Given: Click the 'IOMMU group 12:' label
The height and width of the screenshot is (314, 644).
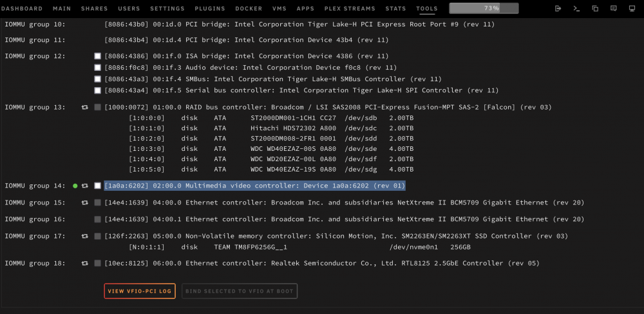Looking at the screenshot, I should (35, 56).
